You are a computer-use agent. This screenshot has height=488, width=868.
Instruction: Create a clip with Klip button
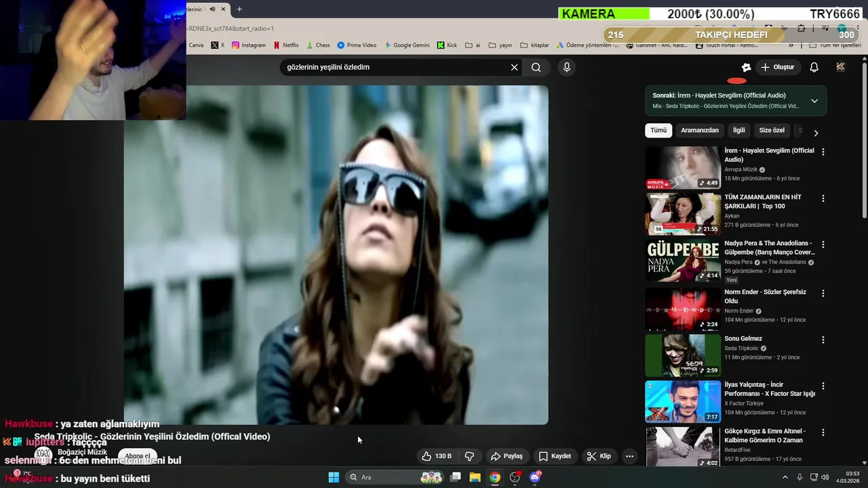tap(599, 456)
